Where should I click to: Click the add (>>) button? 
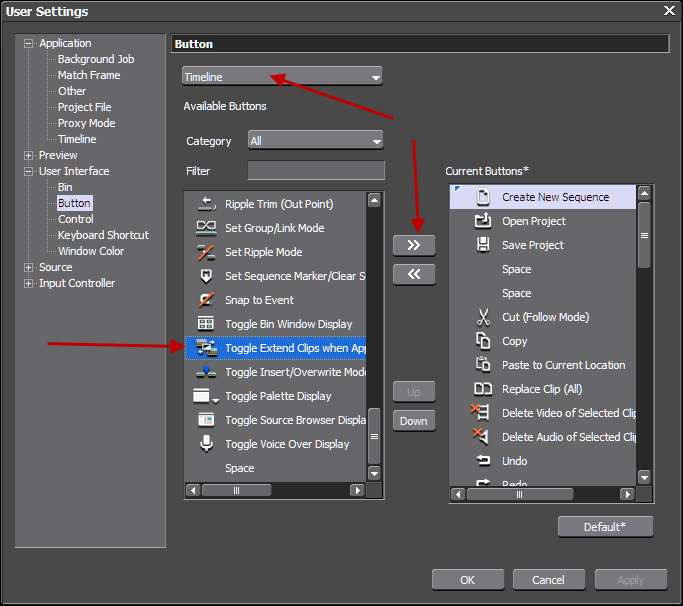click(x=414, y=245)
